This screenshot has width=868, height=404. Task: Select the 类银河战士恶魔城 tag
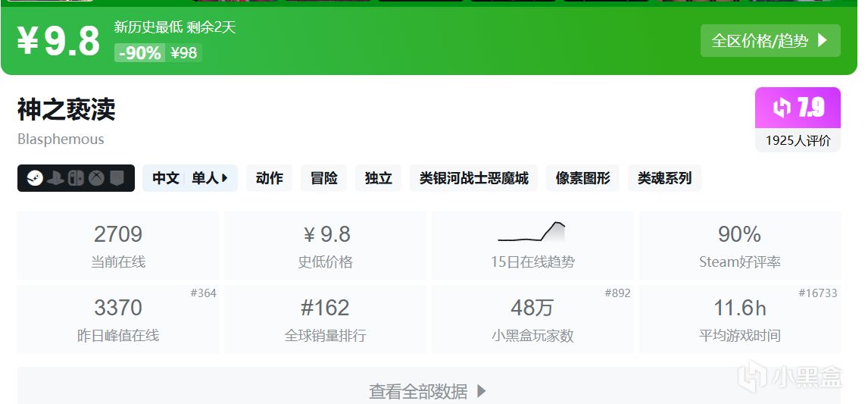click(474, 178)
